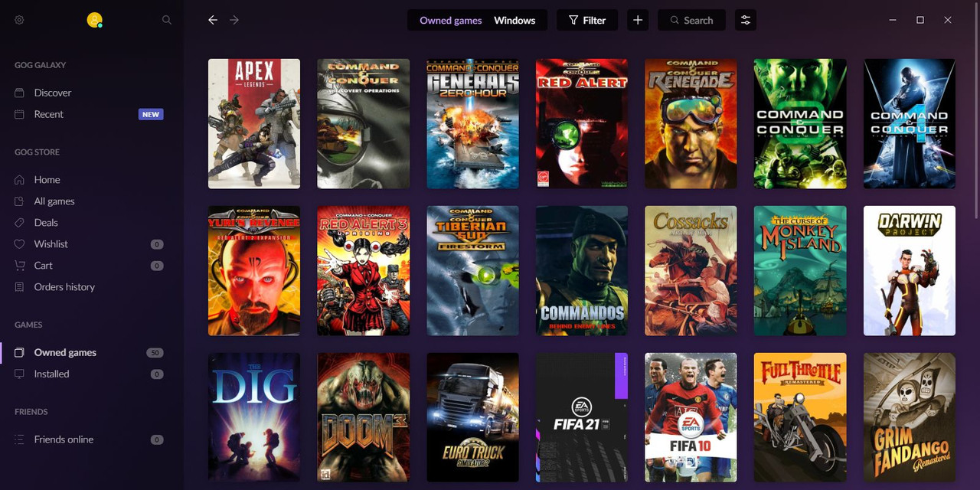Open Red Alert 3 Uprising cover
980x490 pixels.
pyautogui.click(x=363, y=270)
